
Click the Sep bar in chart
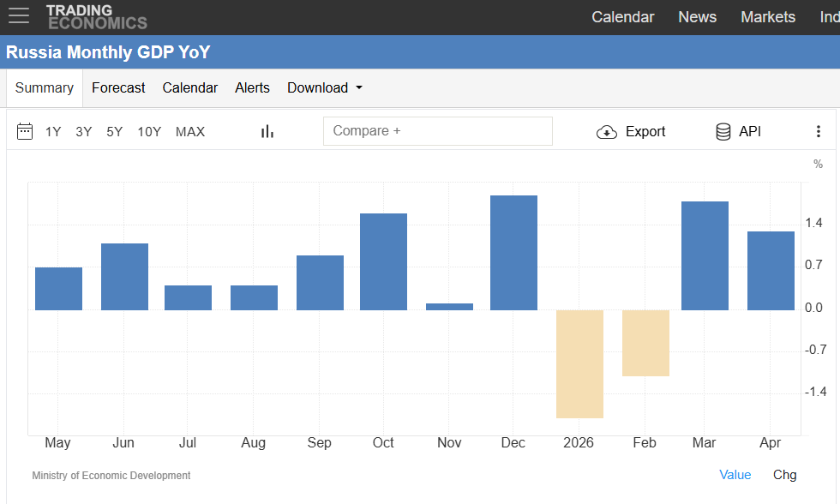tap(320, 283)
